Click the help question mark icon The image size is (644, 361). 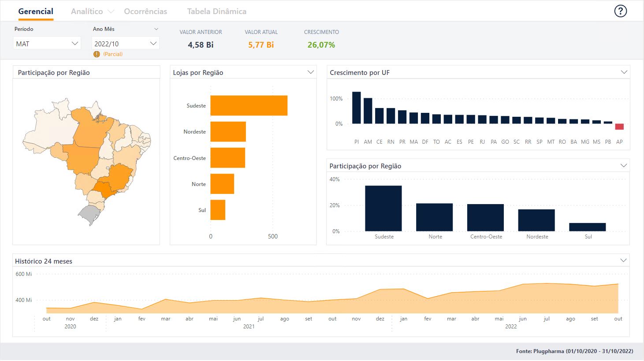pos(620,11)
